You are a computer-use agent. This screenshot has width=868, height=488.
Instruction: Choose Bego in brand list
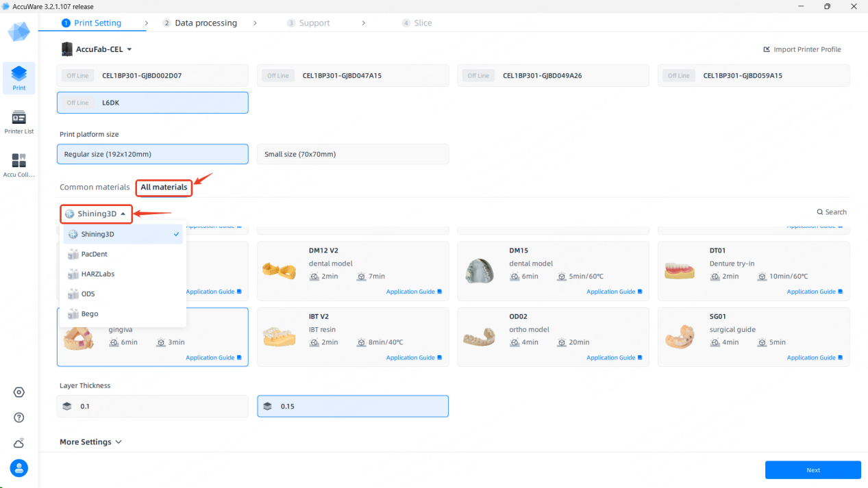point(123,313)
